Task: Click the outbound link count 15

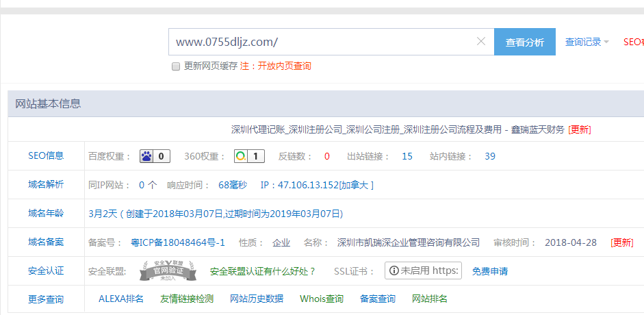Action: 407,156
